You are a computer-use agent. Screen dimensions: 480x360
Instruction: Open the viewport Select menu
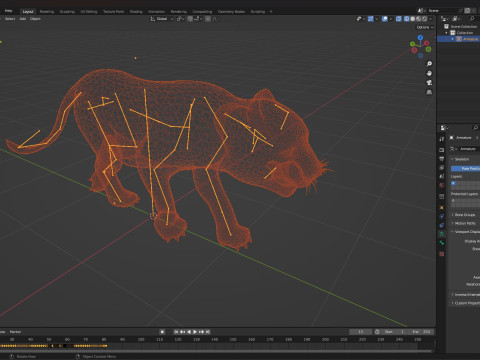pos(10,19)
